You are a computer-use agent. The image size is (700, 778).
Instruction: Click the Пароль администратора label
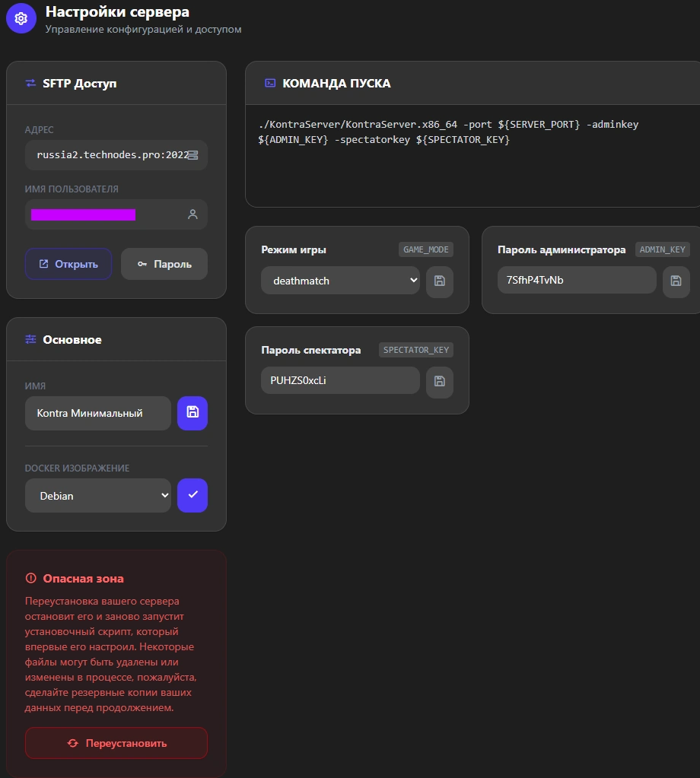(562, 249)
